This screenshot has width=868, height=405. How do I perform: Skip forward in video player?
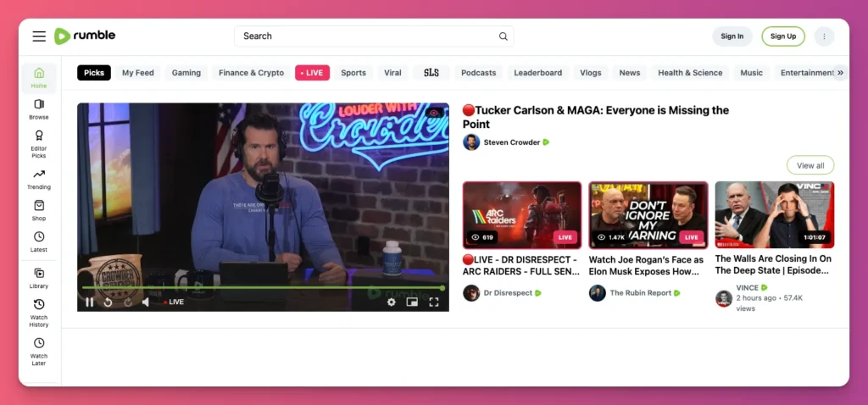click(x=128, y=302)
